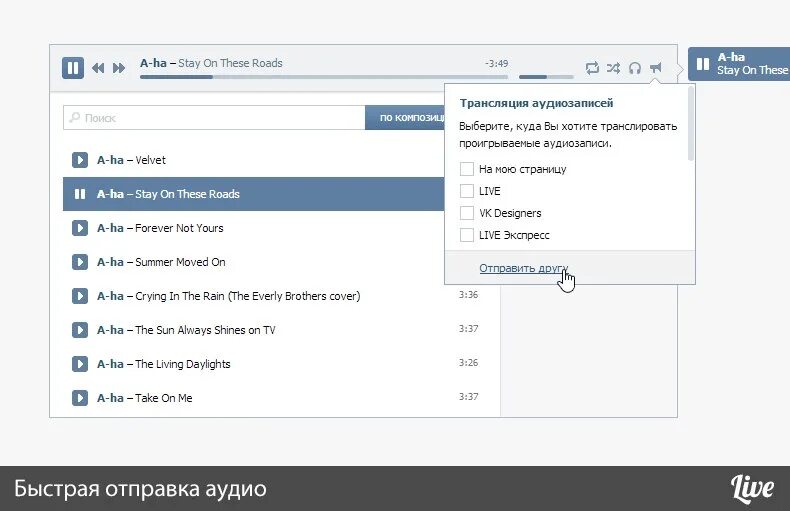Screen dimensions: 790x511
Task: Adjust the volume slider
Action: (x=546, y=77)
